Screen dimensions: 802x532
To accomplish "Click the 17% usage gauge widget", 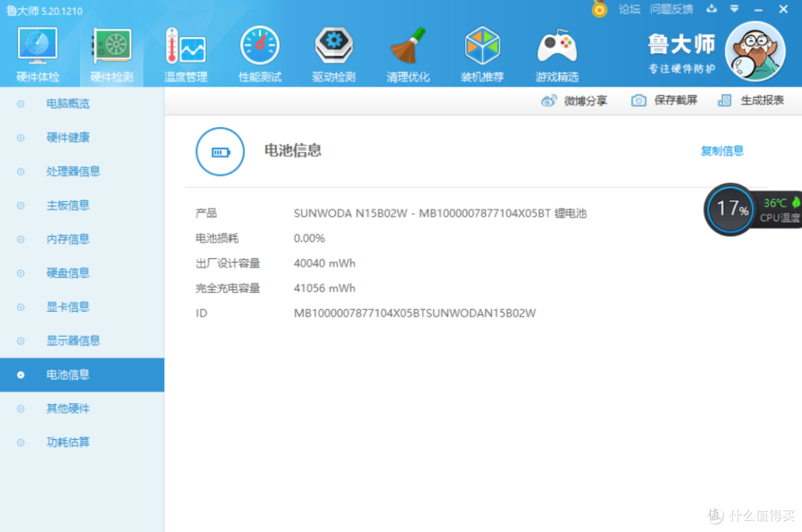I will tap(731, 209).
